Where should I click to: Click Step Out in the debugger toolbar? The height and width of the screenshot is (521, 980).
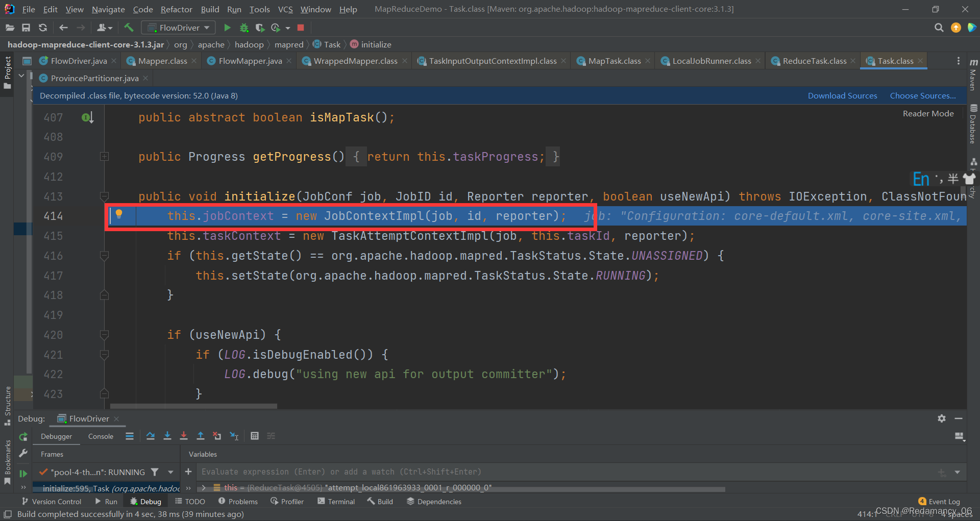(x=201, y=436)
